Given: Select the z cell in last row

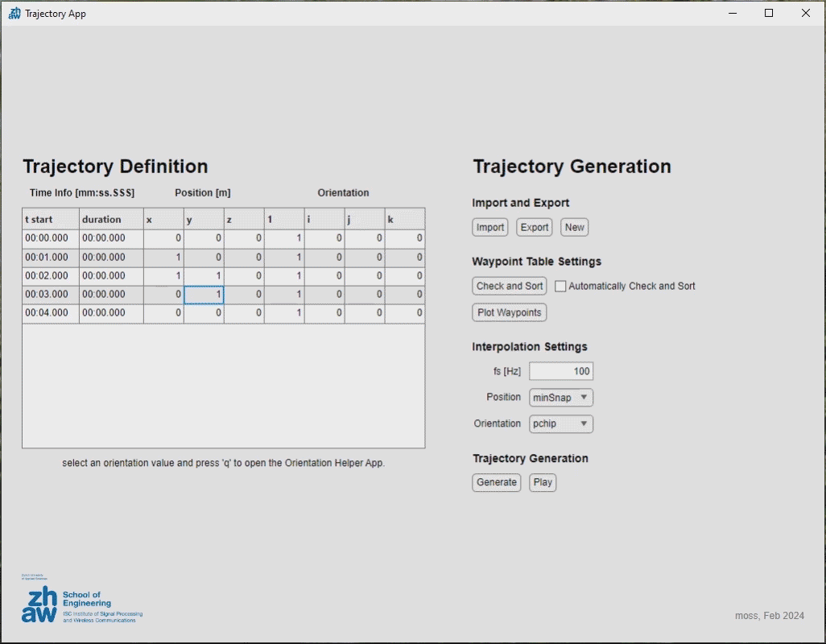Looking at the screenshot, I should coord(244,313).
